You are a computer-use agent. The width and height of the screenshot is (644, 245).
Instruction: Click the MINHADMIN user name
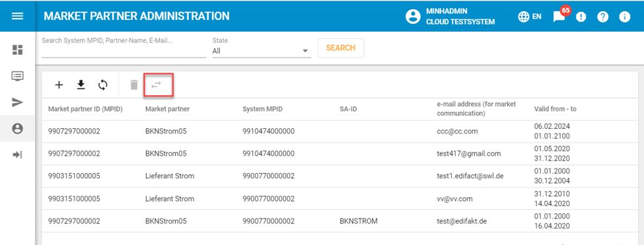click(x=447, y=11)
